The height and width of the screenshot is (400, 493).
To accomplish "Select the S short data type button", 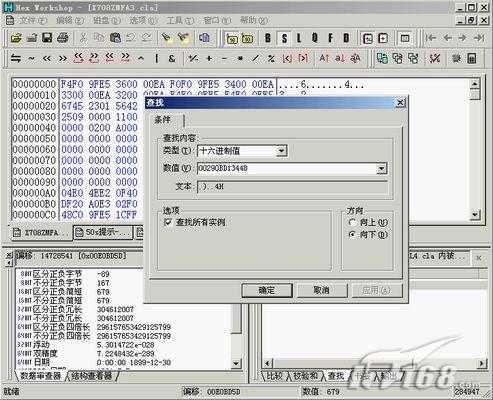I will coord(284,38).
